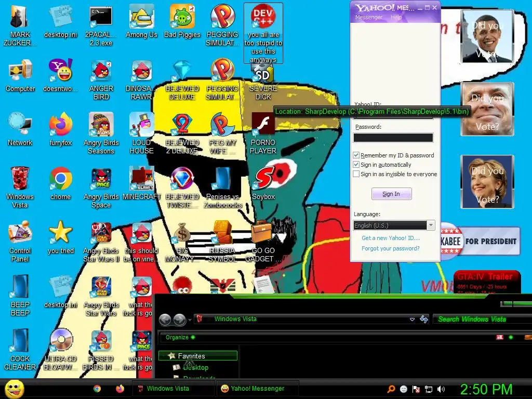
Task: Launch Chrome from the taskbar quick launch
Action: click(x=97, y=389)
